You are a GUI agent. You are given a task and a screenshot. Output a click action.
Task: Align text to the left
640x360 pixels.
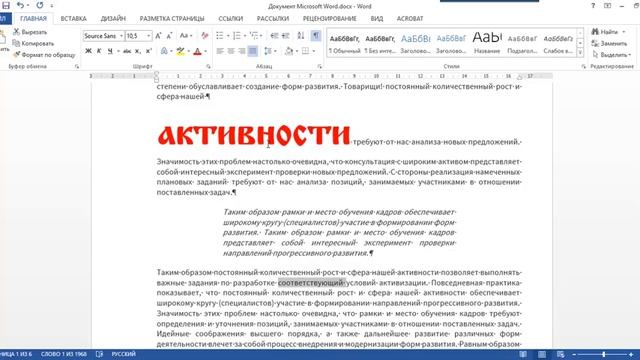point(220,51)
